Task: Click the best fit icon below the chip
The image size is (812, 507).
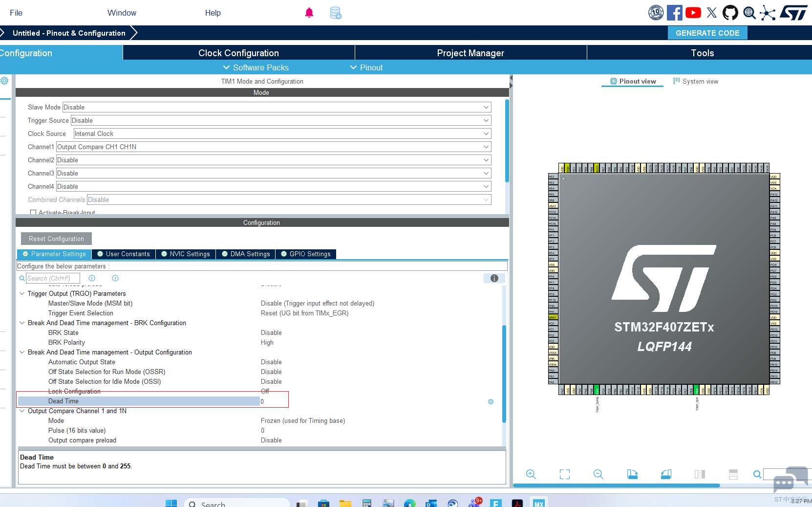Action: (x=564, y=474)
